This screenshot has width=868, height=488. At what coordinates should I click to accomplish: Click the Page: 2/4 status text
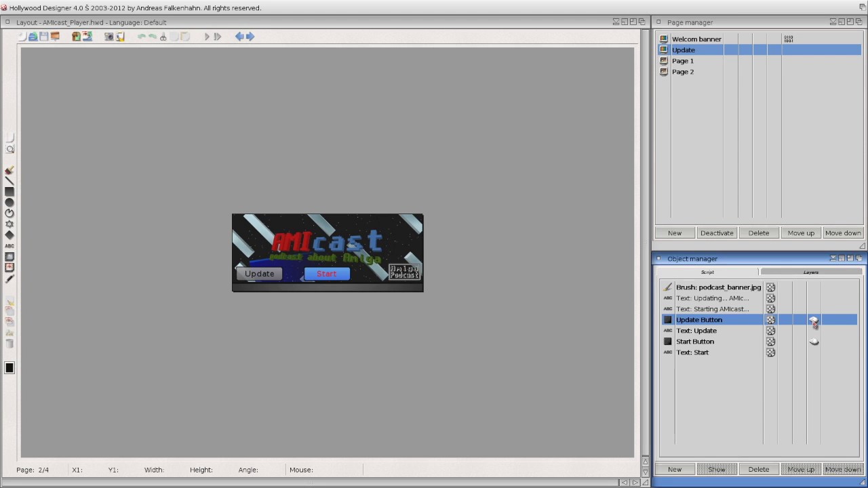(33, 470)
